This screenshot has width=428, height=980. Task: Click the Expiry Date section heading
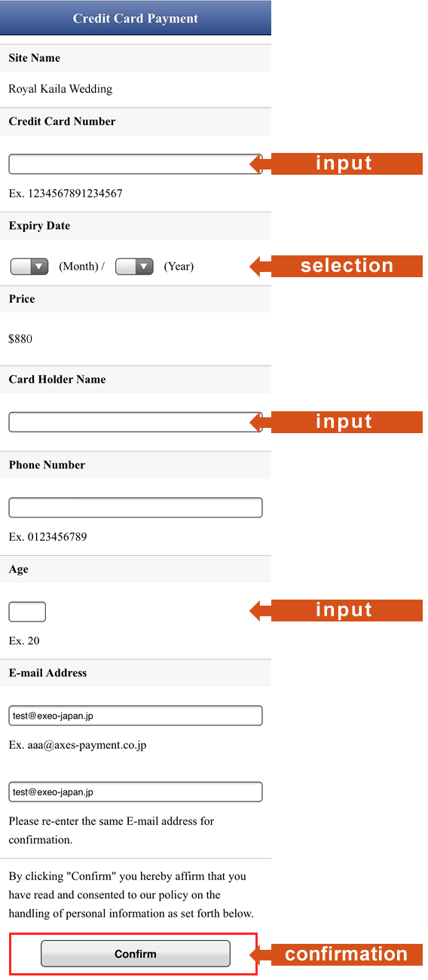pyautogui.click(x=39, y=226)
